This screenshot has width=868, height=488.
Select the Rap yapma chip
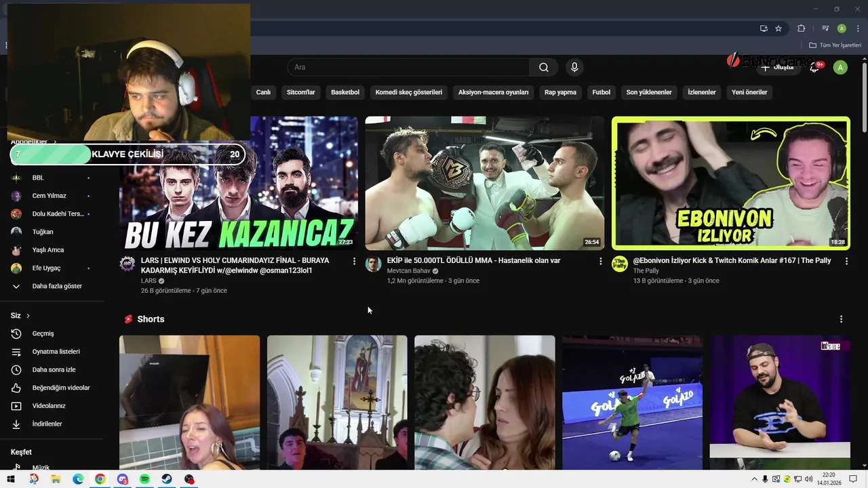[x=560, y=92]
